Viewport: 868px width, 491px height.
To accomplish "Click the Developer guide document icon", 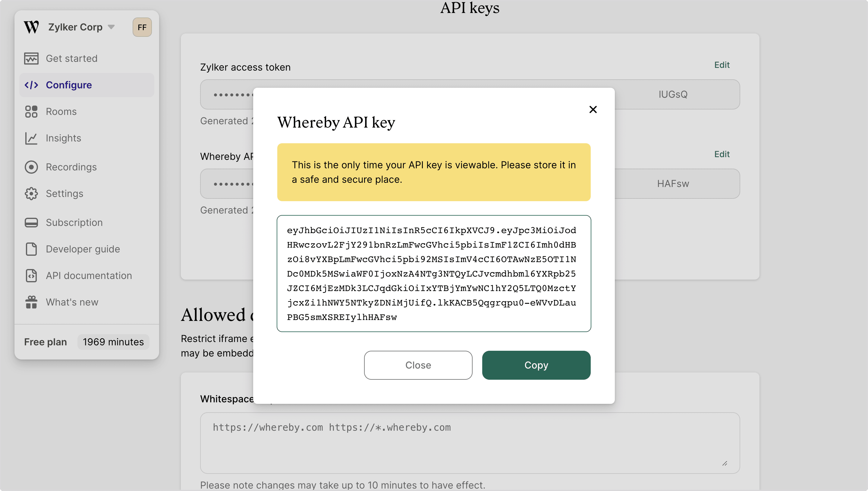I will click(x=31, y=249).
